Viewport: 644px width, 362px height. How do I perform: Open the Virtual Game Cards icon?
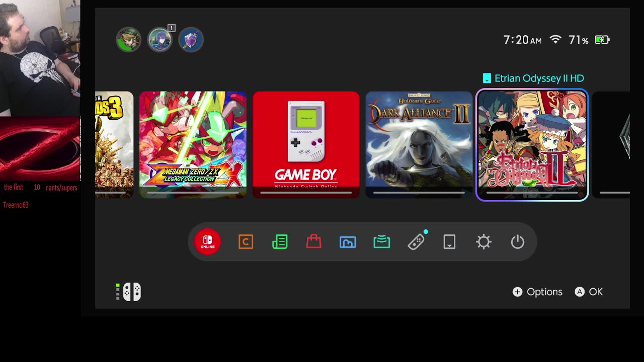click(x=449, y=242)
